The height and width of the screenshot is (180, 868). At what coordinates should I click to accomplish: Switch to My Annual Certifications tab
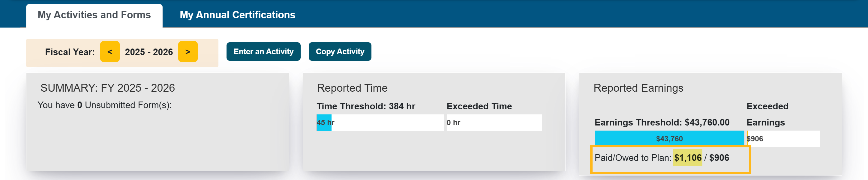tap(237, 15)
